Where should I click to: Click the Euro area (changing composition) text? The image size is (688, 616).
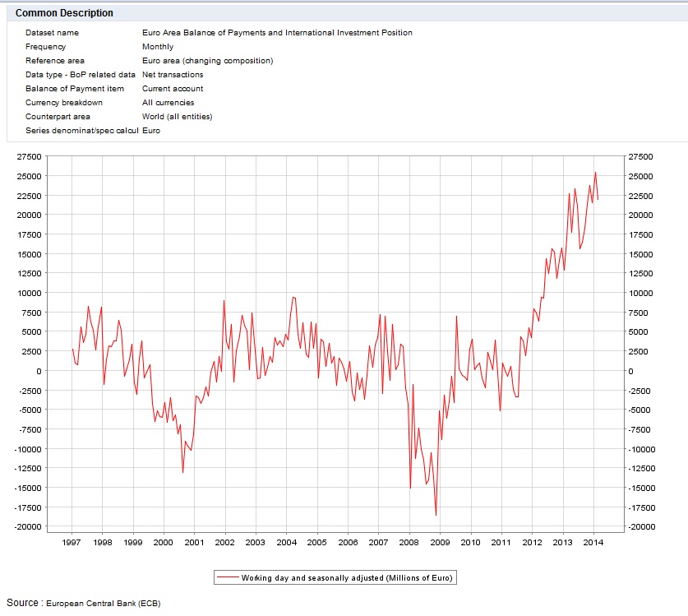[207, 61]
